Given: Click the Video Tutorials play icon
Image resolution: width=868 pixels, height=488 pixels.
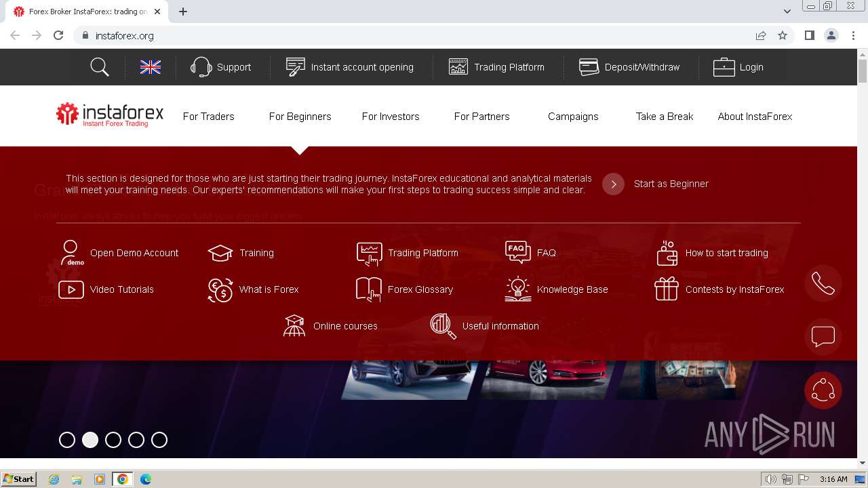Looking at the screenshot, I should pos(71,289).
